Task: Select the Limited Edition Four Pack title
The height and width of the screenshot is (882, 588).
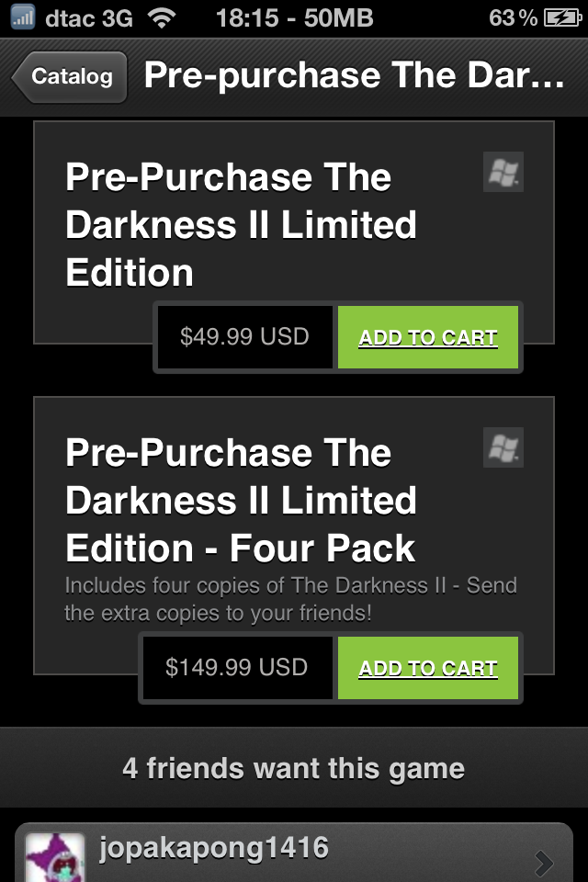Action: click(241, 501)
